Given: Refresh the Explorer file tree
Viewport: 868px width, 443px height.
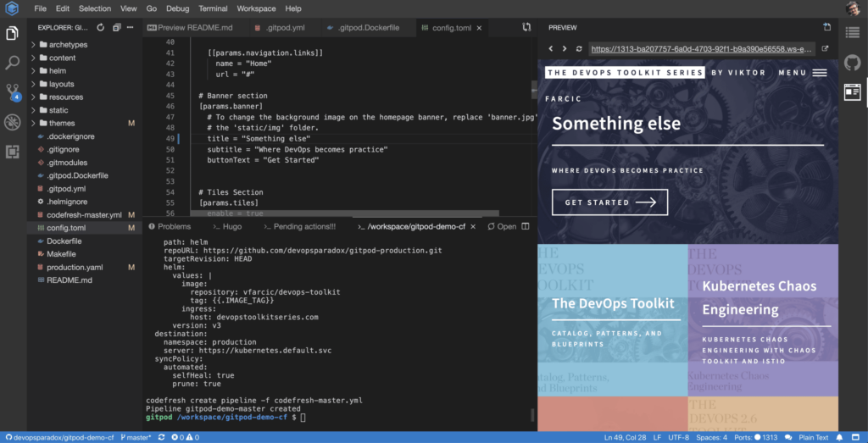Looking at the screenshot, I should pyautogui.click(x=100, y=27).
